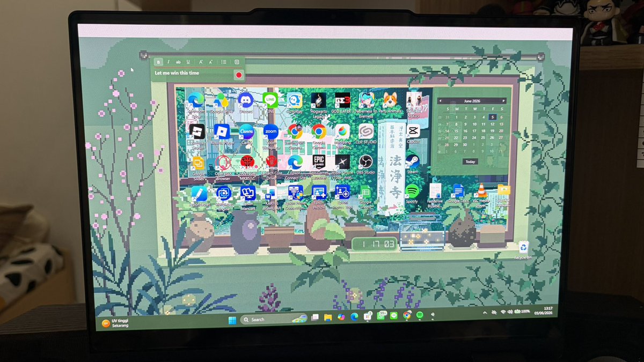Decrease font size in the sticky note
Image resolution: width=644 pixels, height=362 pixels.
(211, 62)
